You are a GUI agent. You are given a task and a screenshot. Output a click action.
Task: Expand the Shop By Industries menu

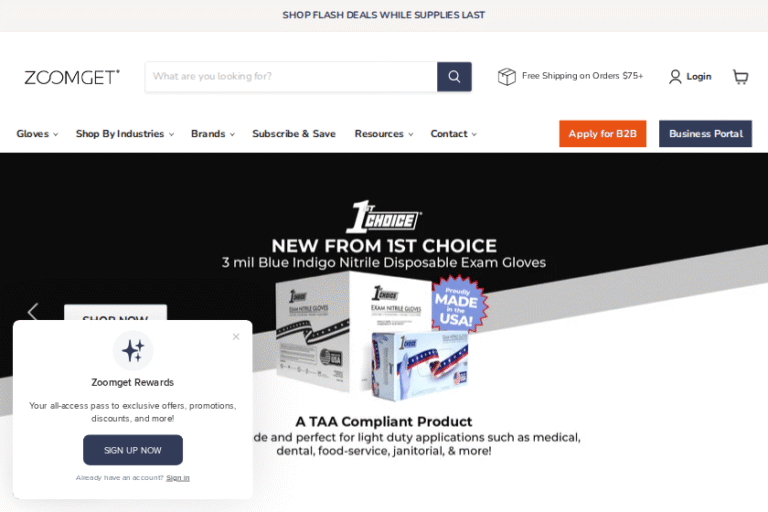[125, 134]
